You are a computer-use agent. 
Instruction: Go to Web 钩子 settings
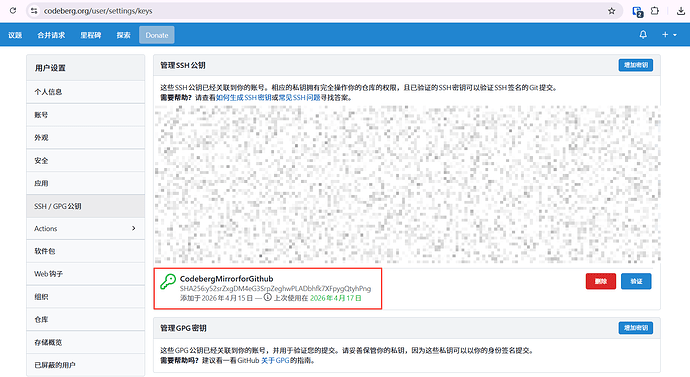coord(85,274)
